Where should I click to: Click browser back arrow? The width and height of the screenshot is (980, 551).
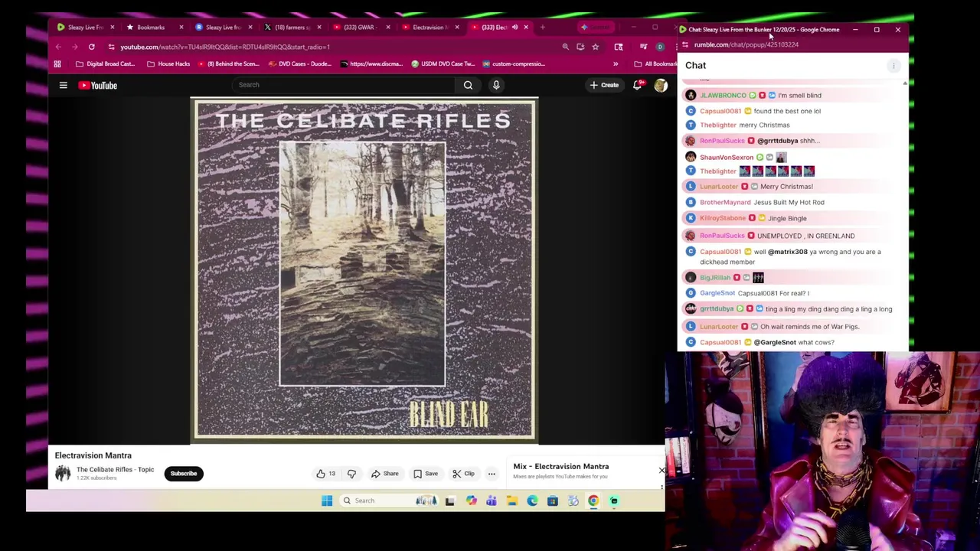[x=58, y=47]
